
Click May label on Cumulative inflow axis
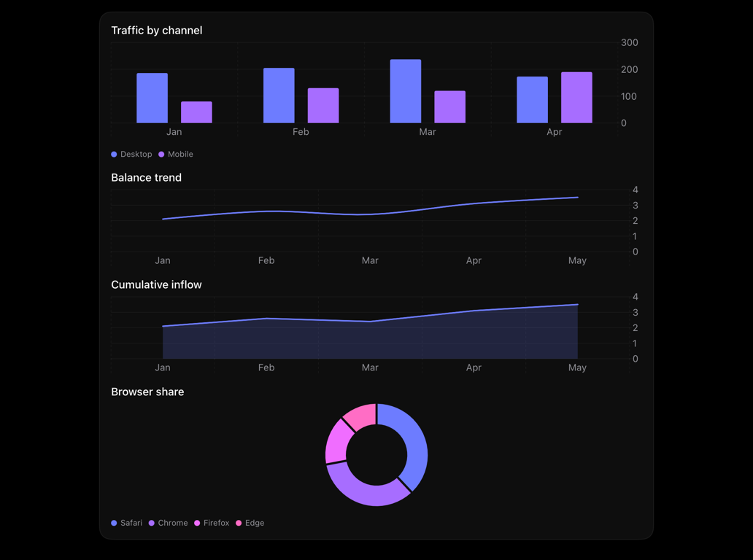(577, 367)
